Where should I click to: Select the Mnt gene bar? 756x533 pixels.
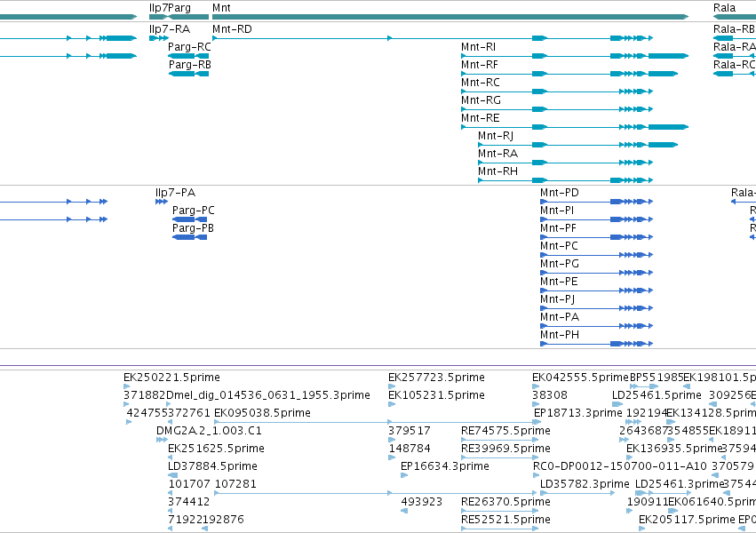click(450, 17)
